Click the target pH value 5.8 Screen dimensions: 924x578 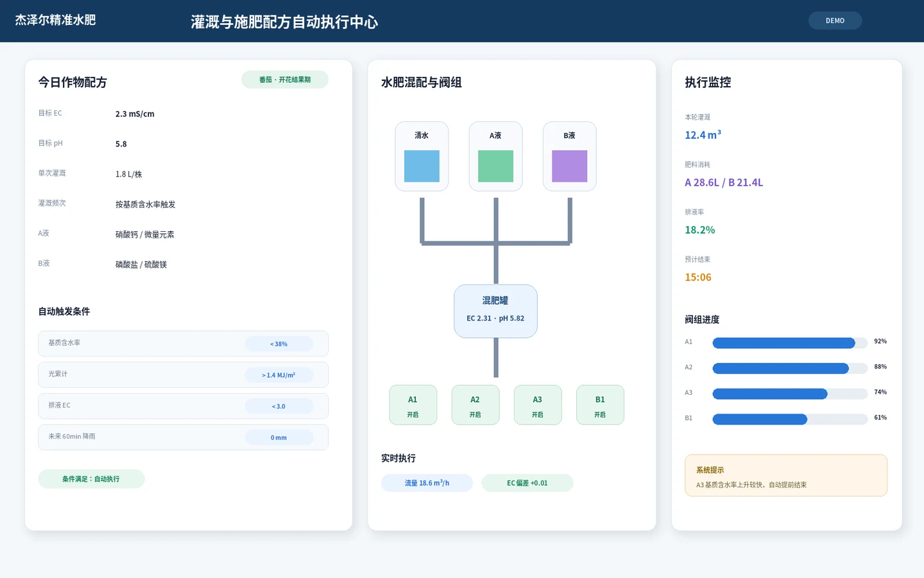click(121, 144)
